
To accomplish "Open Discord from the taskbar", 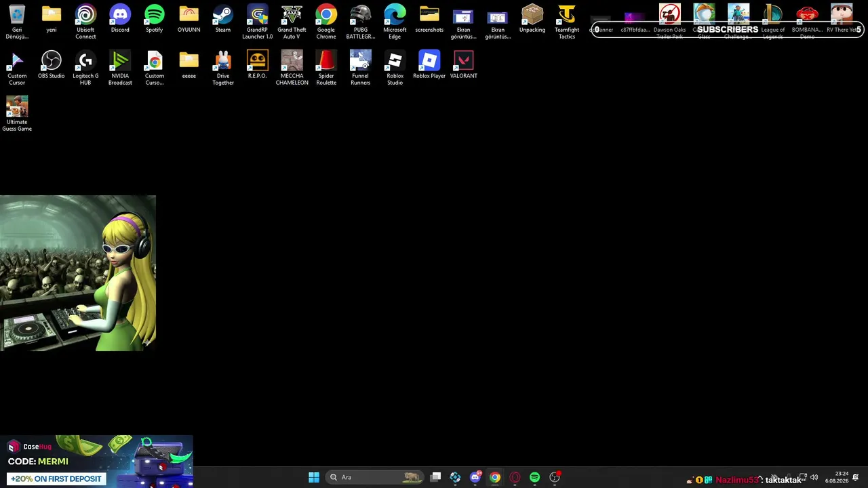I will [x=475, y=477].
